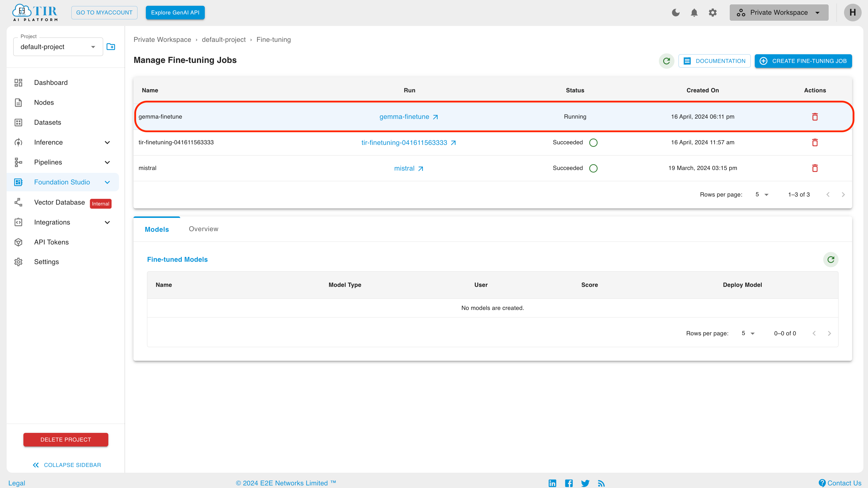Open Datasets in the sidebar
Screen dimensions: 868x488
pyautogui.click(x=47, y=122)
